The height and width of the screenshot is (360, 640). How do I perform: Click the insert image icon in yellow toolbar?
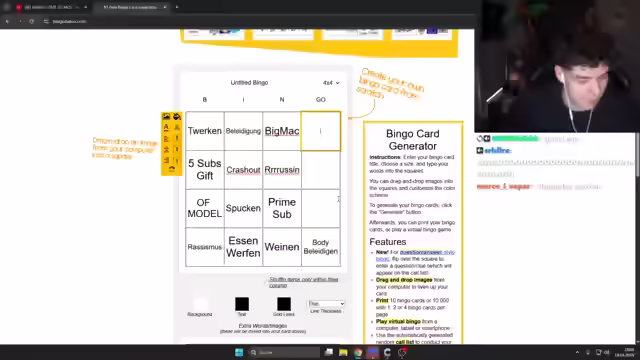(x=166, y=117)
